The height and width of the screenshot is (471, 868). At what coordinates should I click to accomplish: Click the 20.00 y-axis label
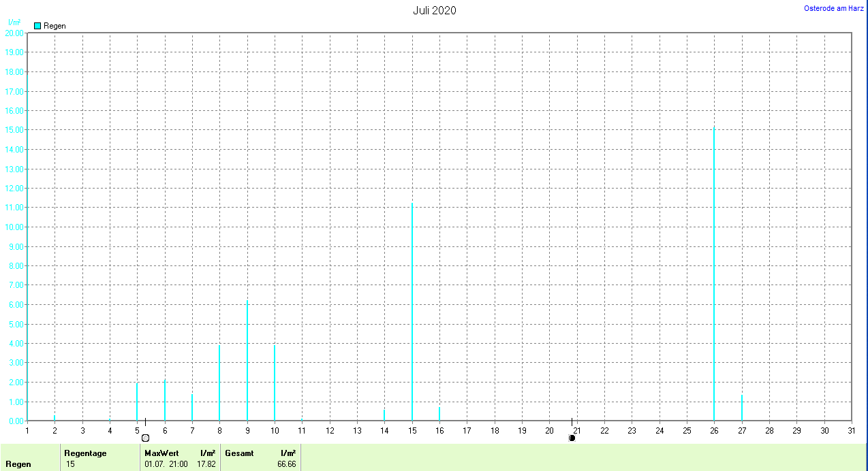tap(14, 33)
